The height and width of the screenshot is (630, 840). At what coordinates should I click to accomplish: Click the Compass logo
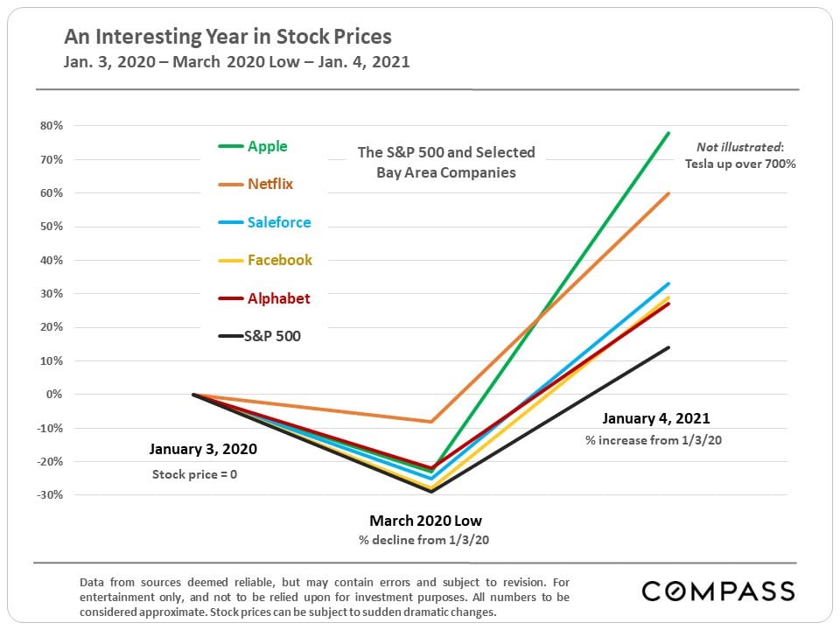click(718, 591)
